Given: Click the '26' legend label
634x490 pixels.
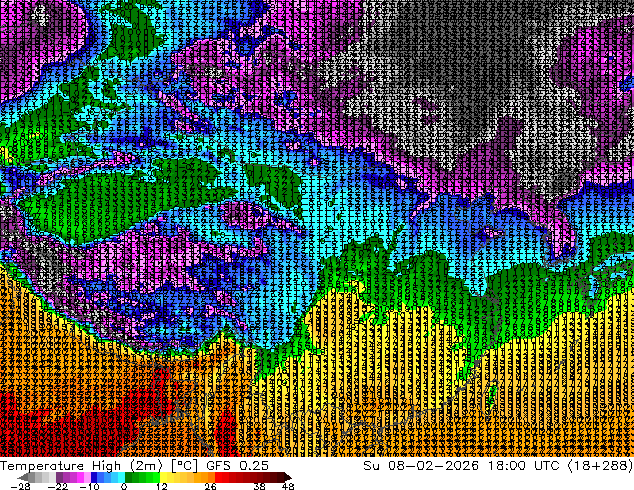Looking at the screenshot, I should pos(210,486).
